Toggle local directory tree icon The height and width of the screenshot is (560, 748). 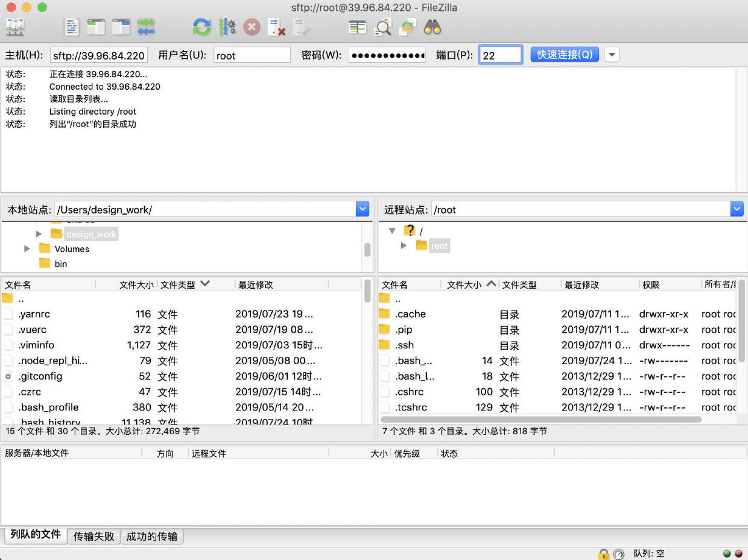coord(97,27)
